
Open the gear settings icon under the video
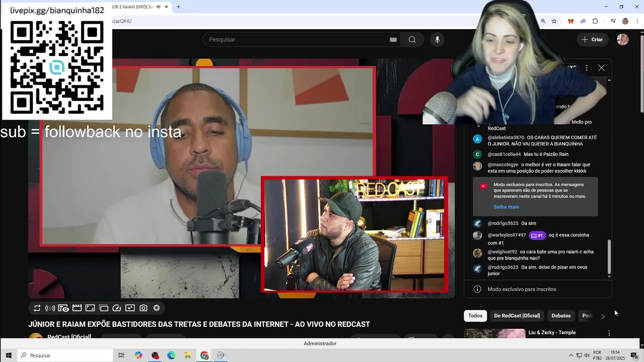[x=156, y=308]
